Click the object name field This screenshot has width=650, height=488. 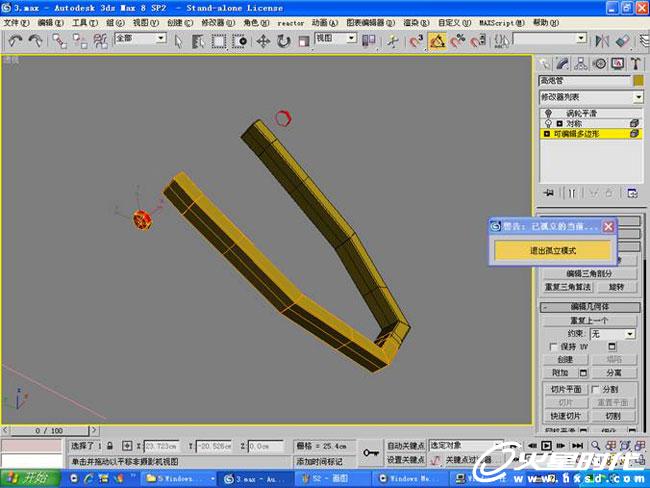coord(585,80)
